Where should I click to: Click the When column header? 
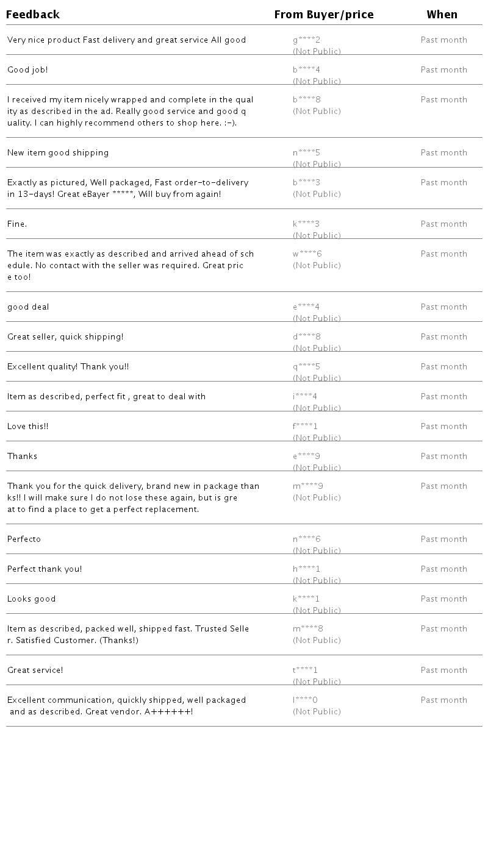click(442, 15)
